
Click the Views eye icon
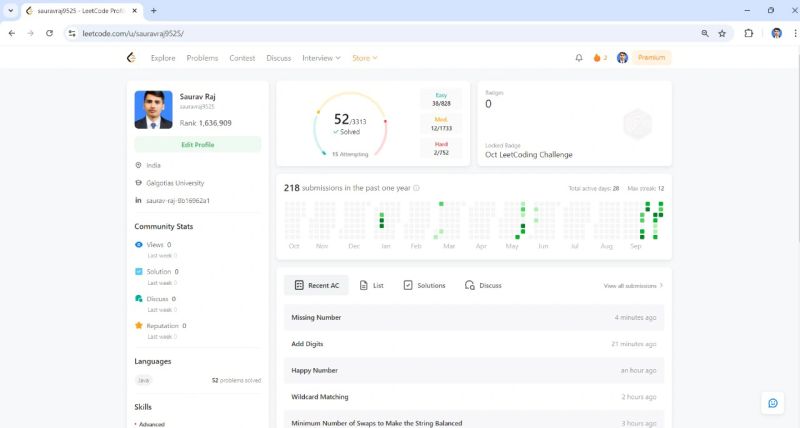click(x=138, y=244)
